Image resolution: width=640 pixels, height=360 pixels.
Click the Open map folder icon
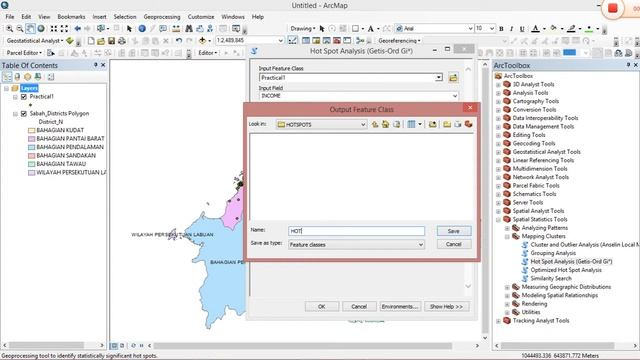tap(101, 41)
